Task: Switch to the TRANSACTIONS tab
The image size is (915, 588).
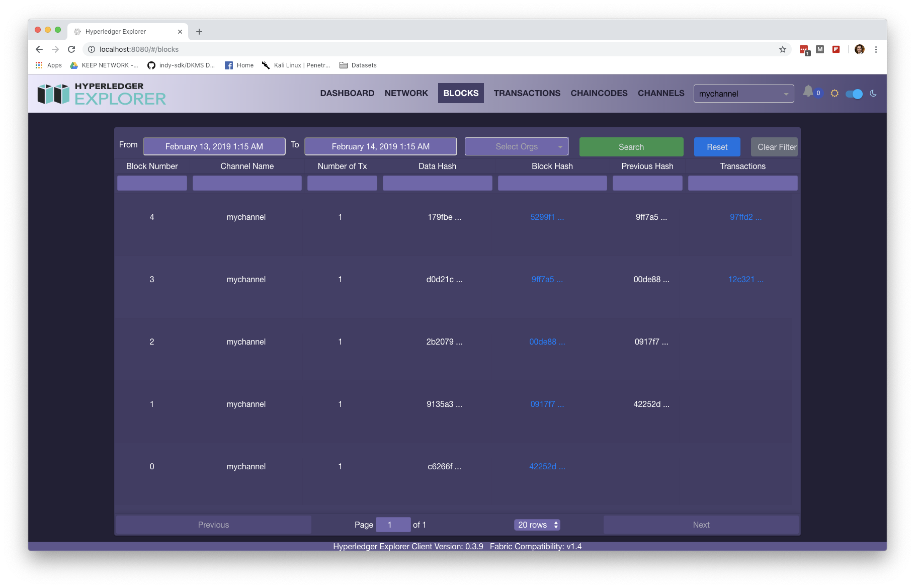Action: 527,93
